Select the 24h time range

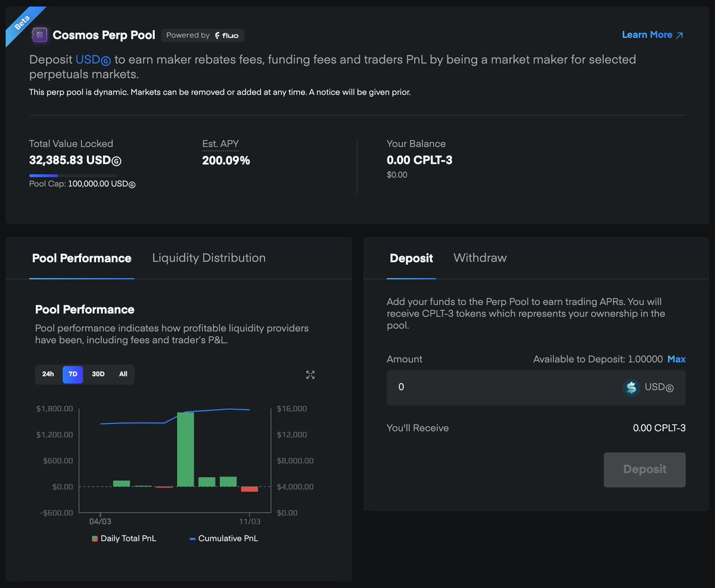pos(48,374)
